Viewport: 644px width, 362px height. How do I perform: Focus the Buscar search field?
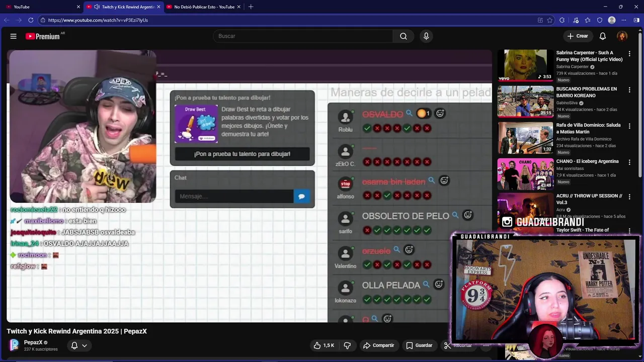303,36
